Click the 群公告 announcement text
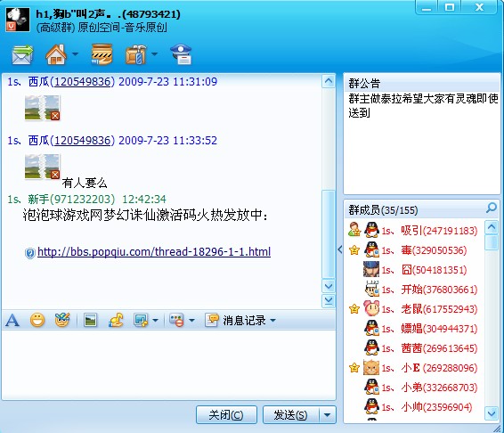504x433 pixels. tap(423, 105)
